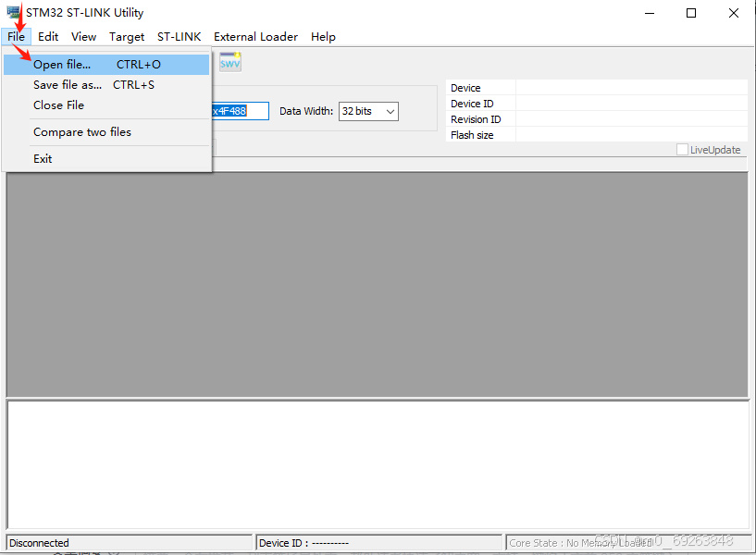
Task: Click the gray memory display area
Action: click(377, 284)
